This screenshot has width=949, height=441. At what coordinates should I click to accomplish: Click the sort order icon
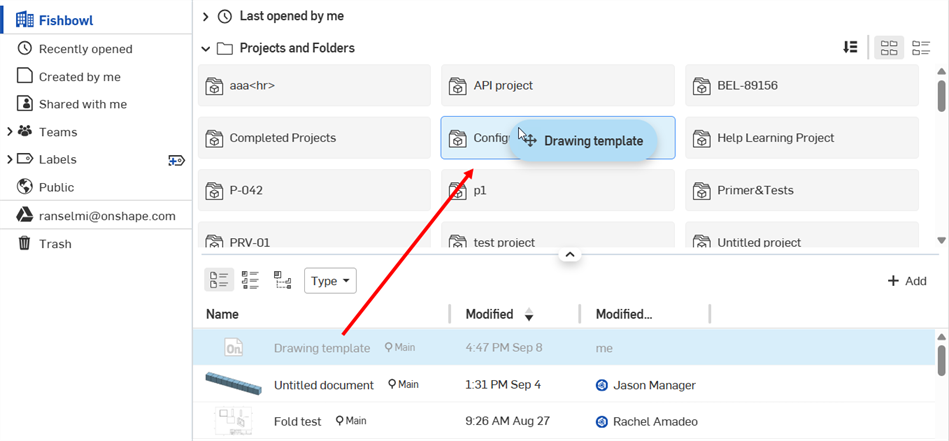850,47
